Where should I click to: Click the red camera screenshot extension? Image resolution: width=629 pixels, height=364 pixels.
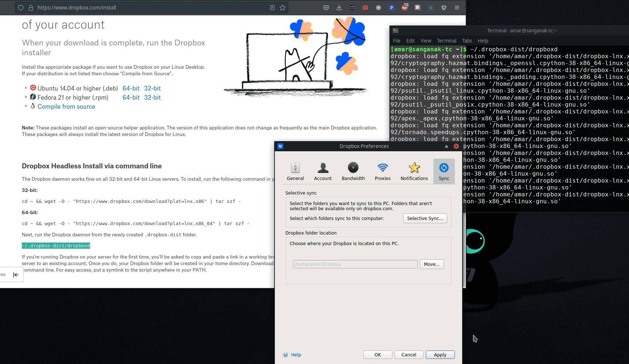[x=365, y=8]
